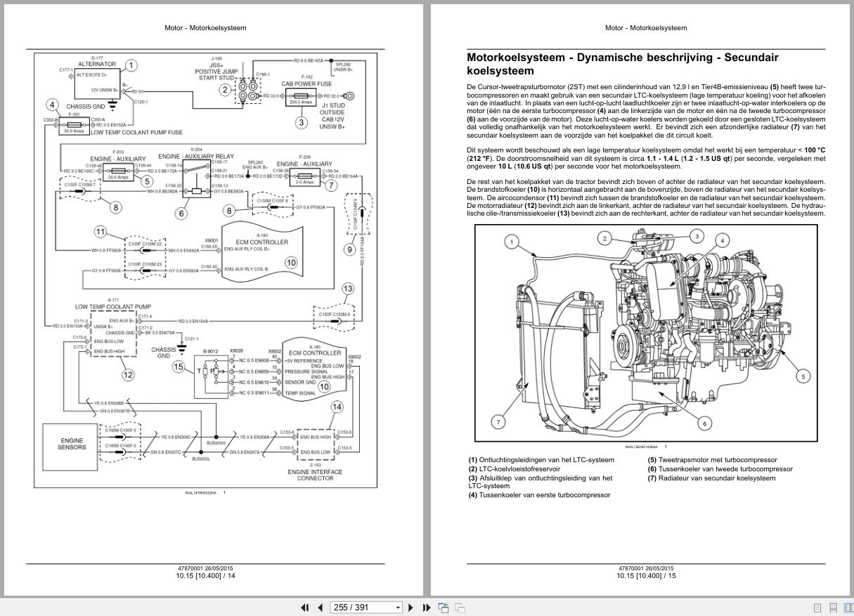
Task: Jump to the last page
Action: 427,608
